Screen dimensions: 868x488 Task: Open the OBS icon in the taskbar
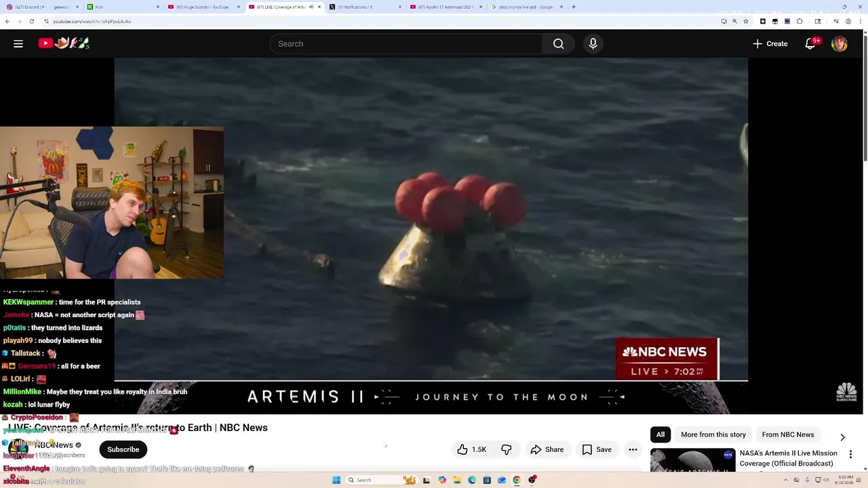pos(532,480)
